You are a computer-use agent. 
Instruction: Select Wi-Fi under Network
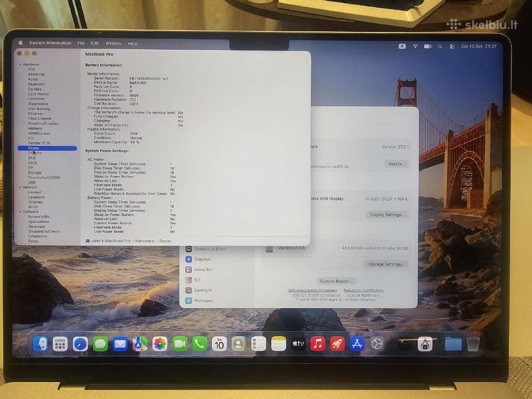point(33,207)
